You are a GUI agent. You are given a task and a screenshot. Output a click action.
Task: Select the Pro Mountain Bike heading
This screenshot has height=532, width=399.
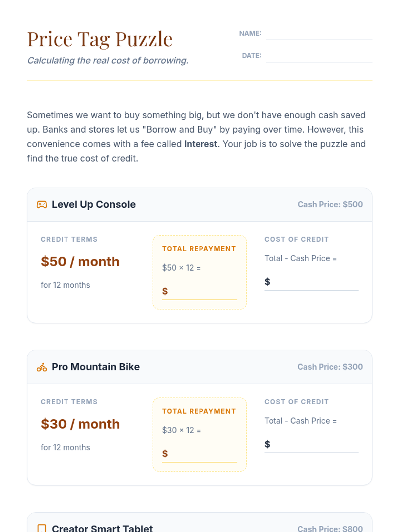coord(95,367)
